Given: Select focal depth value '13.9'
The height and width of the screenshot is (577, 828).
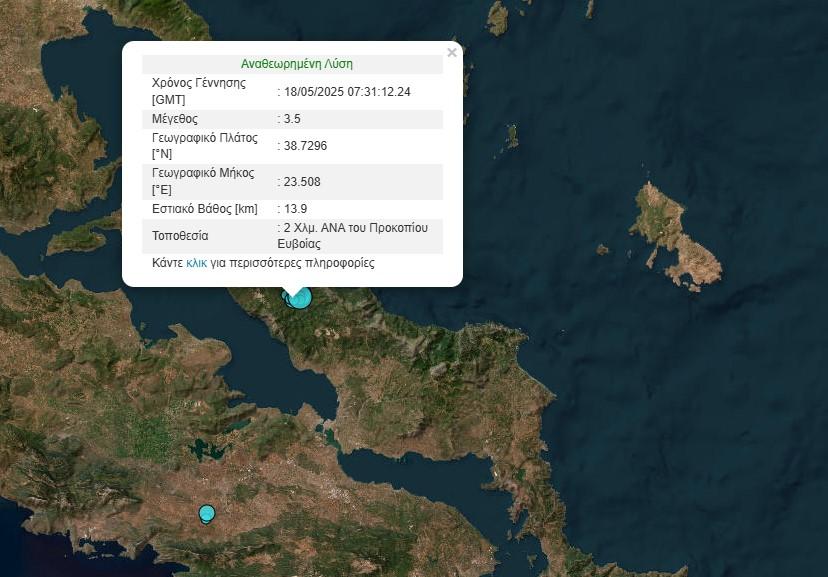Looking at the screenshot, I should pos(295,209).
